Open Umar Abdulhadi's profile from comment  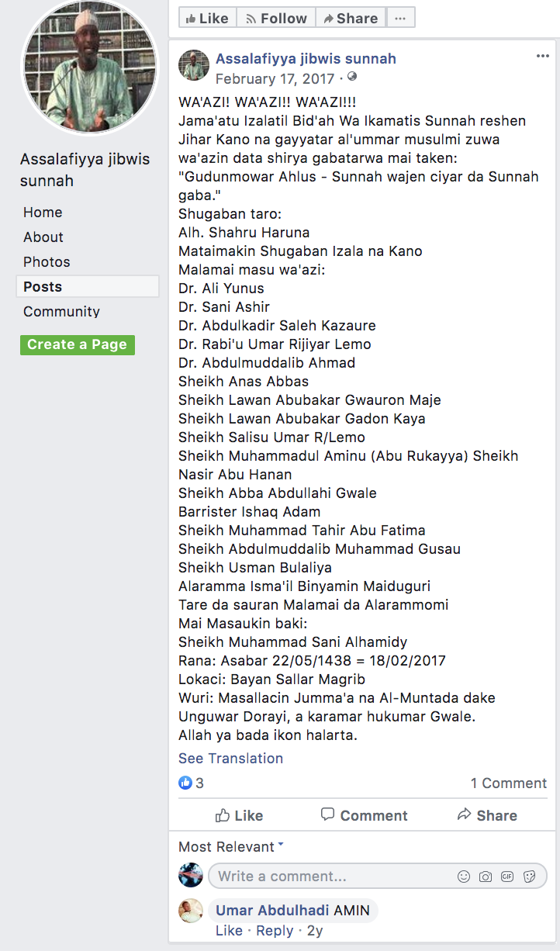(272, 910)
